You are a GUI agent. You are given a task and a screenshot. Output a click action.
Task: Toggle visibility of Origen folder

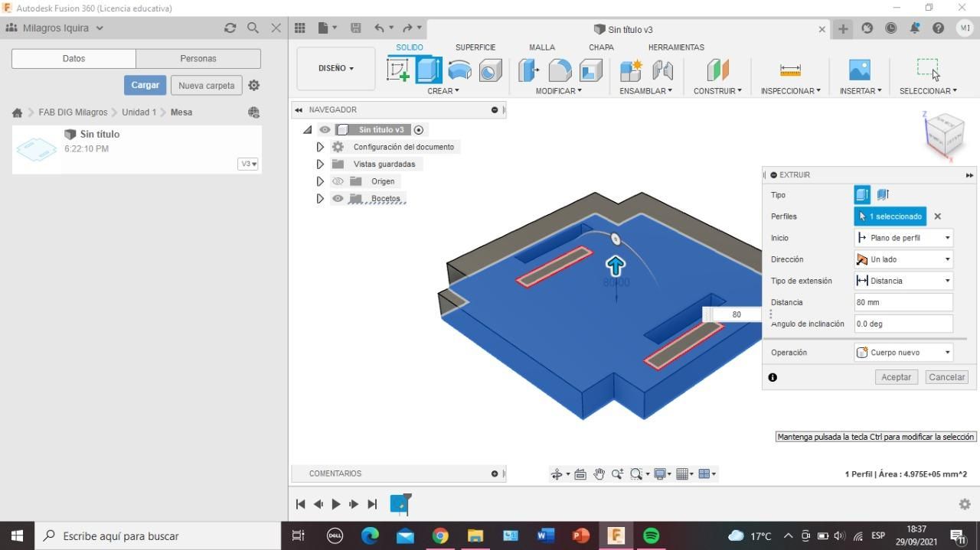(338, 181)
